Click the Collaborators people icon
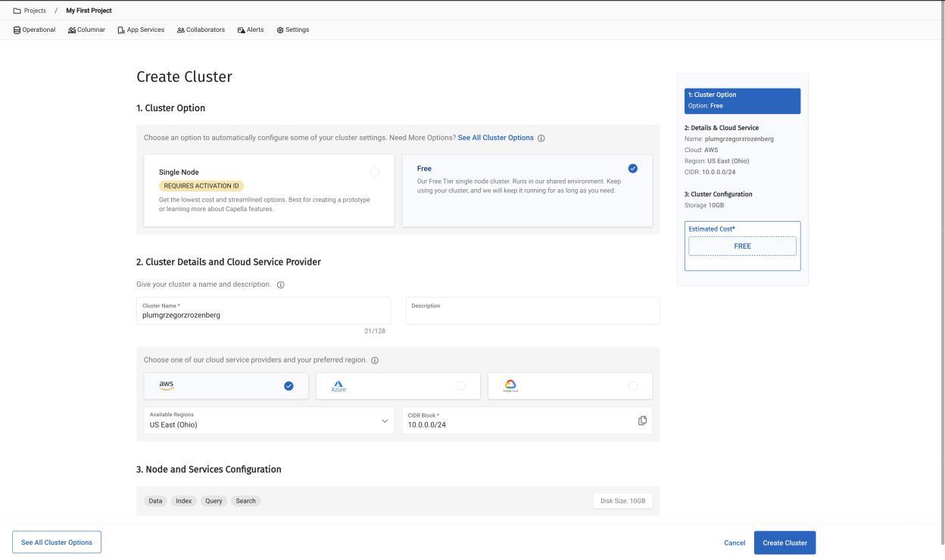Screen dimensions: 945x560 (x=180, y=30)
